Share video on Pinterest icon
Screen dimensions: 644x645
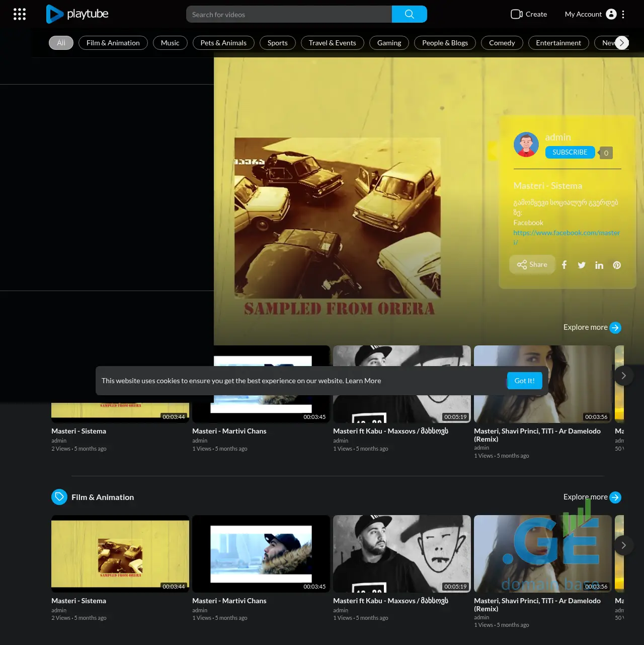click(617, 265)
